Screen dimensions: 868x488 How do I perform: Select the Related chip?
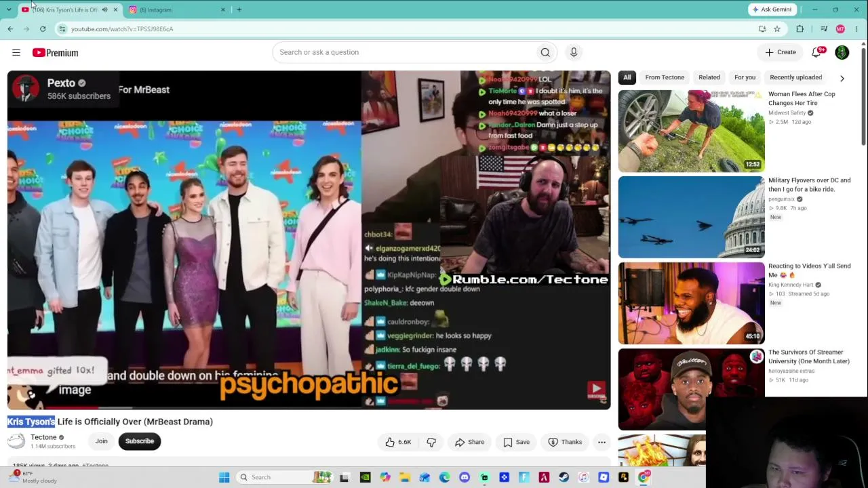pos(709,77)
